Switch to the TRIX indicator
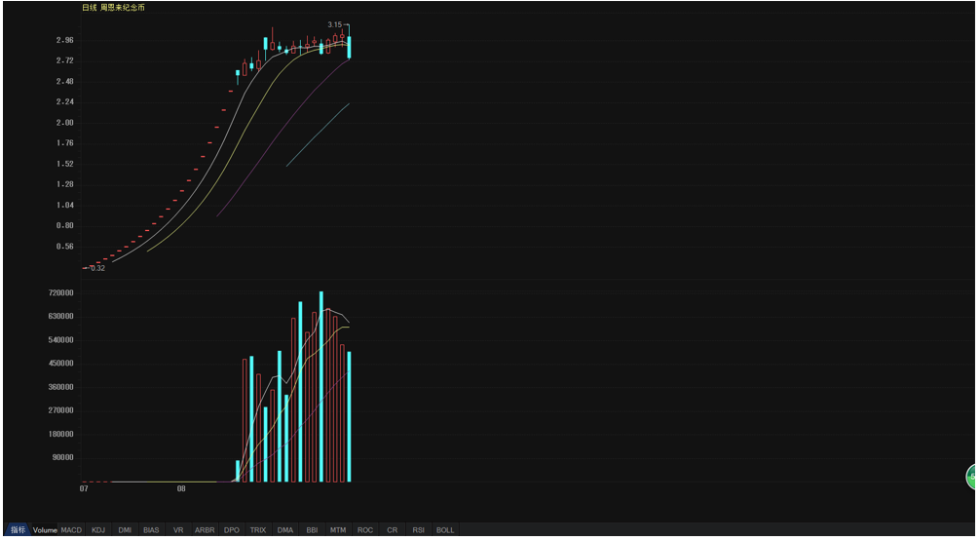 point(258,530)
